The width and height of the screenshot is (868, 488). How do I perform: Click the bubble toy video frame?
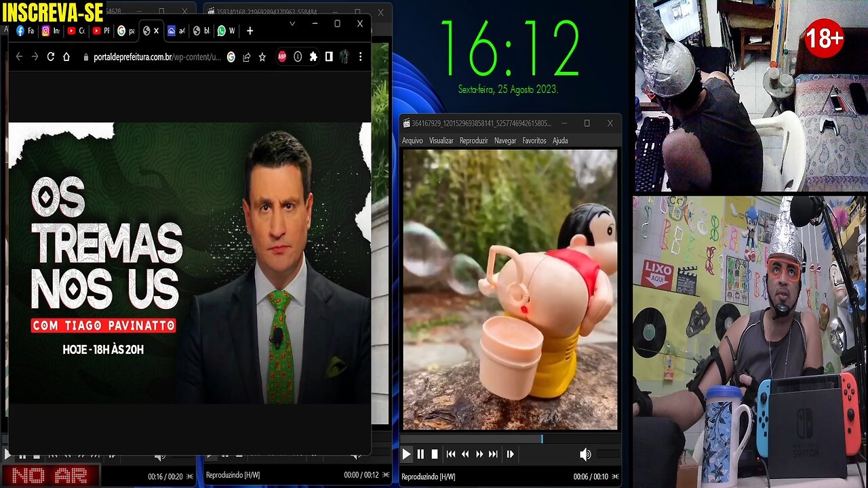(x=510, y=289)
